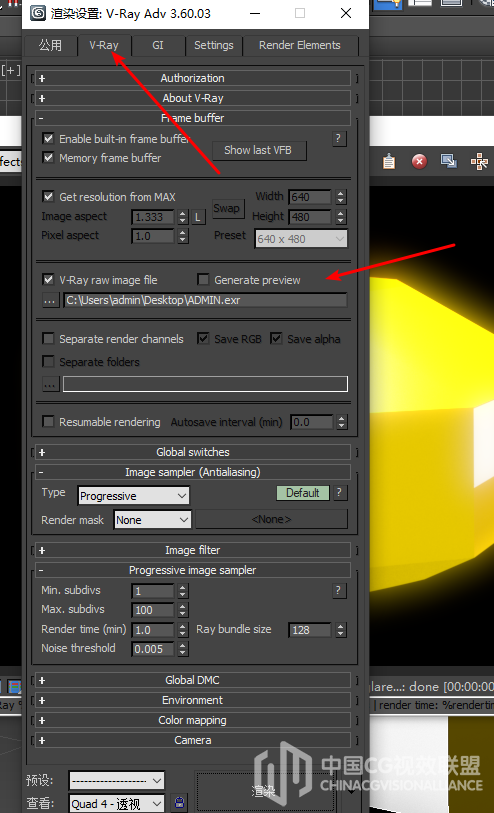Click the Width spinner arrows
Viewport: 494px width, 813px height.
pyautogui.click(x=341, y=197)
